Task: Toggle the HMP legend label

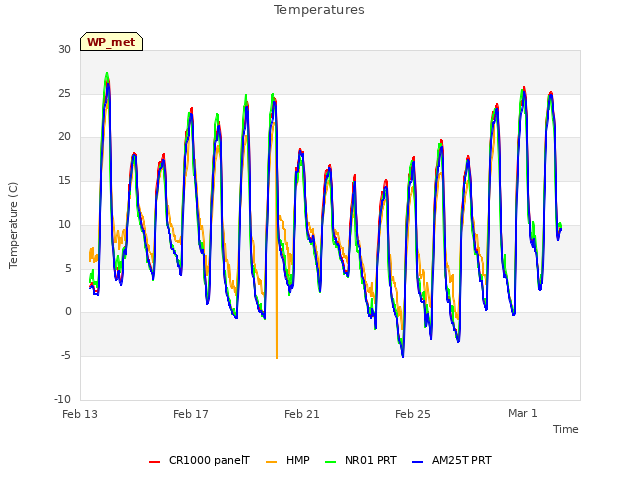Action: (x=298, y=460)
